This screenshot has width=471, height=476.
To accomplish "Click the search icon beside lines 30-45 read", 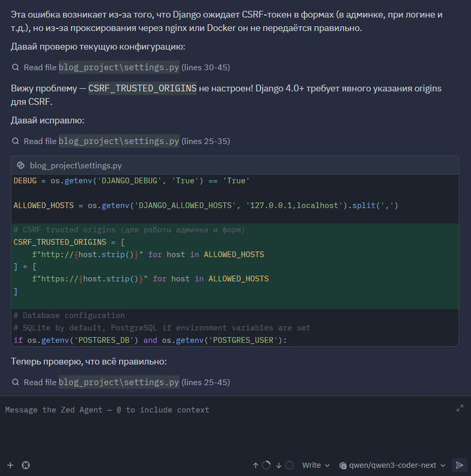I will [15, 67].
